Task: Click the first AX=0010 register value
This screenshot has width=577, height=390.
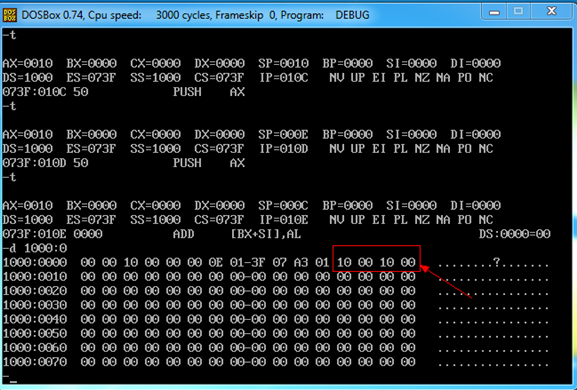Action: [28, 63]
